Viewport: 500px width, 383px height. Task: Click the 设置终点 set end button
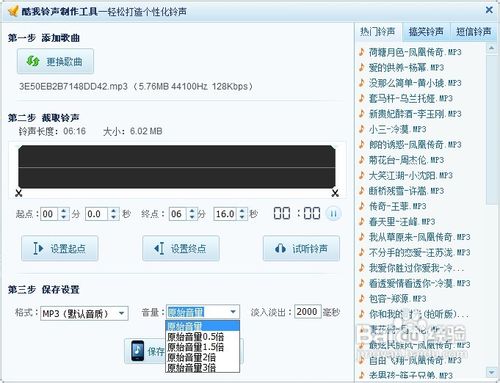pyautogui.click(x=181, y=248)
